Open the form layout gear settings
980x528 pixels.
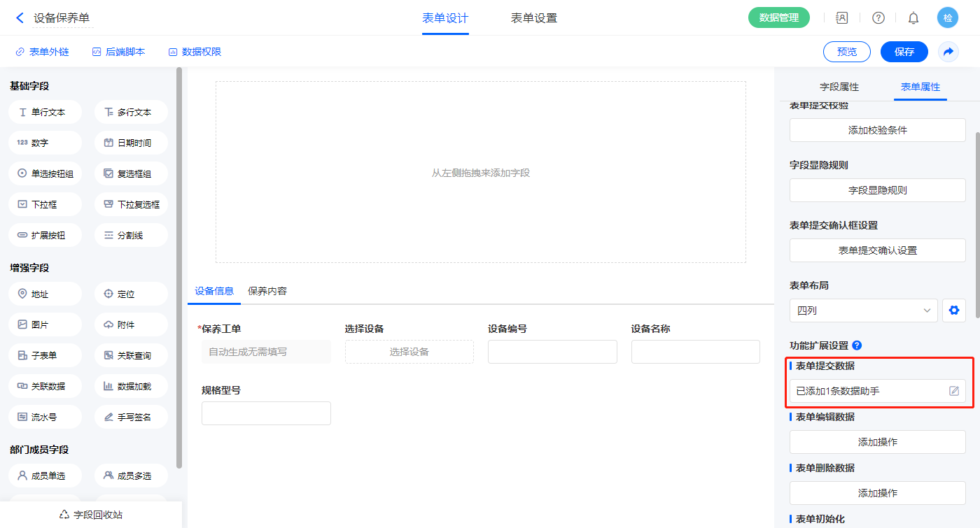pos(953,311)
